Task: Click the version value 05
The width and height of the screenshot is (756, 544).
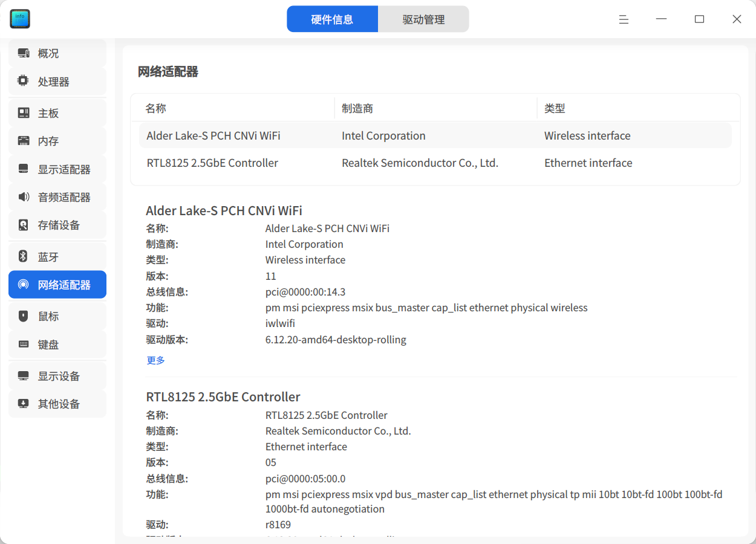Action: pyautogui.click(x=271, y=462)
